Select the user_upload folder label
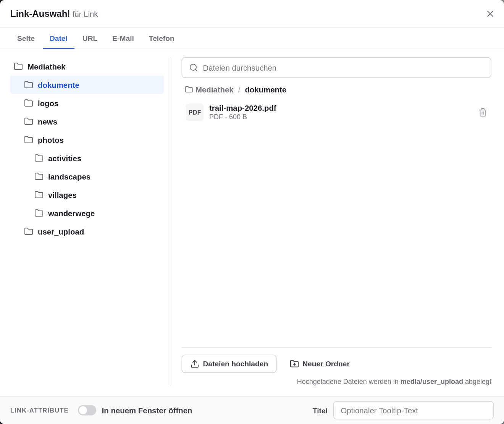 tap(61, 232)
